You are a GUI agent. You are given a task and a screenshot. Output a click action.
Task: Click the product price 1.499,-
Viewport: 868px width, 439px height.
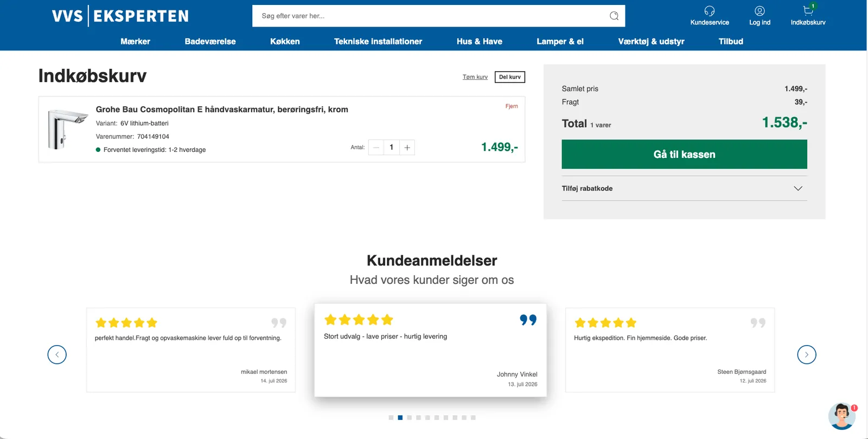pos(500,147)
